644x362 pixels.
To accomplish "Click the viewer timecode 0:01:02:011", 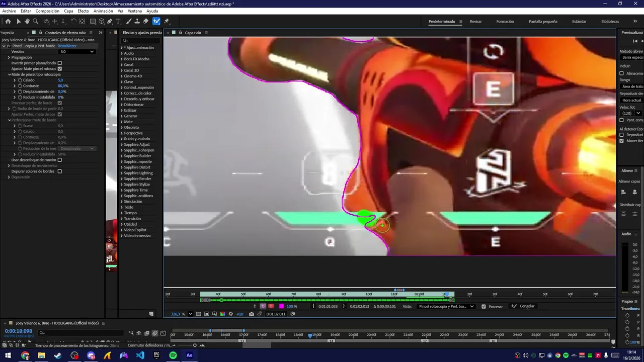I will point(276,314).
